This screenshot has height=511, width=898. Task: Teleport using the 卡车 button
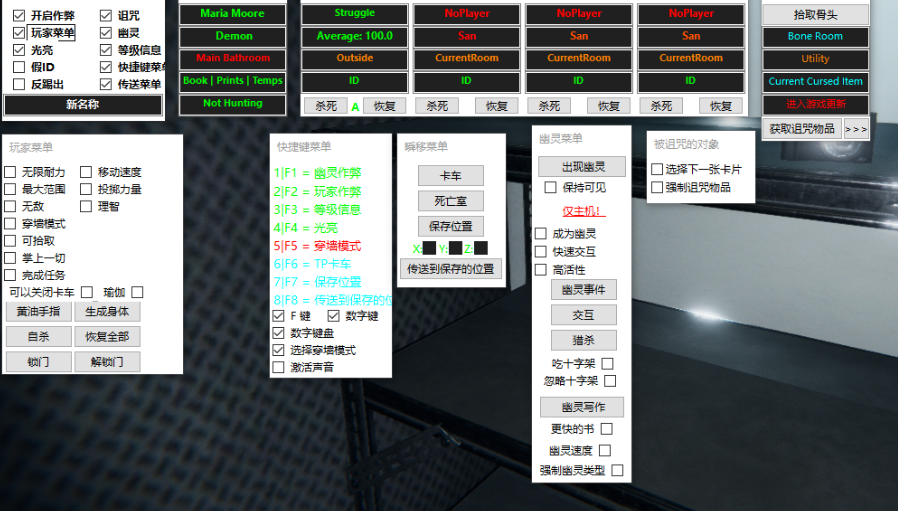tap(451, 176)
